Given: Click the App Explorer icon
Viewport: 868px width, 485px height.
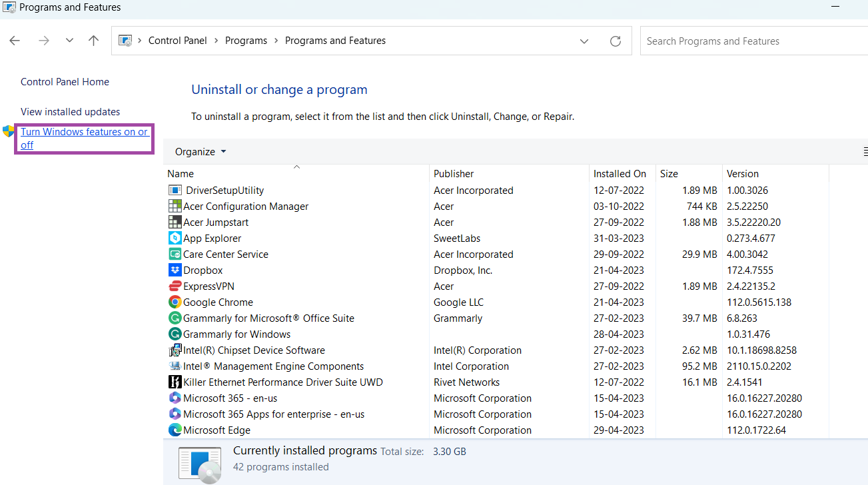Looking at the screenshot, I should (x=175, y=239).
